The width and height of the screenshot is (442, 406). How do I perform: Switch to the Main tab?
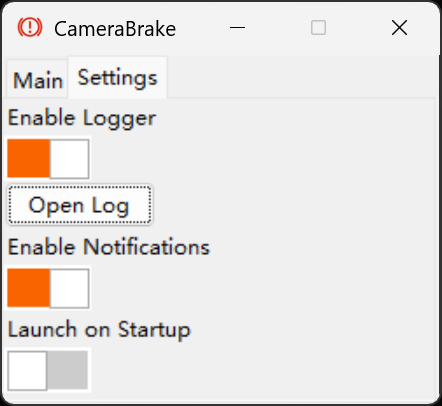click(x=38, y=80)
